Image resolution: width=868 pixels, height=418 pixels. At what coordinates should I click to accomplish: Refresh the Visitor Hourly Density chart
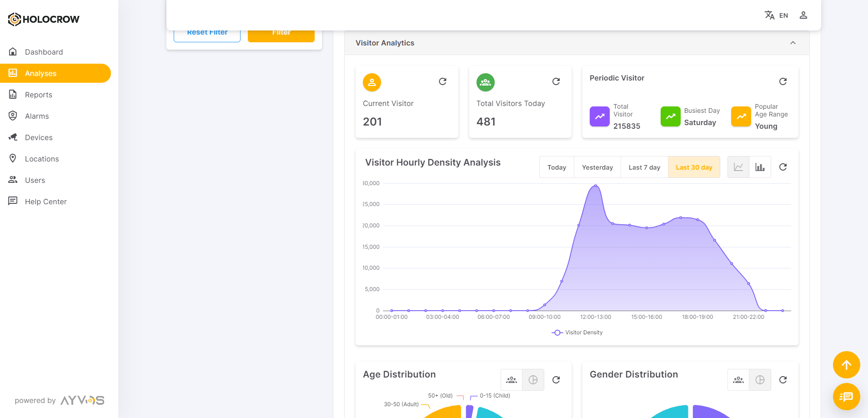pos(783,167)
